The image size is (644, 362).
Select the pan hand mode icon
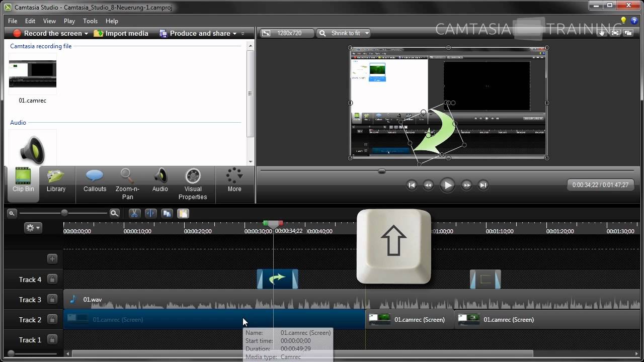click(x=602, y=33)
